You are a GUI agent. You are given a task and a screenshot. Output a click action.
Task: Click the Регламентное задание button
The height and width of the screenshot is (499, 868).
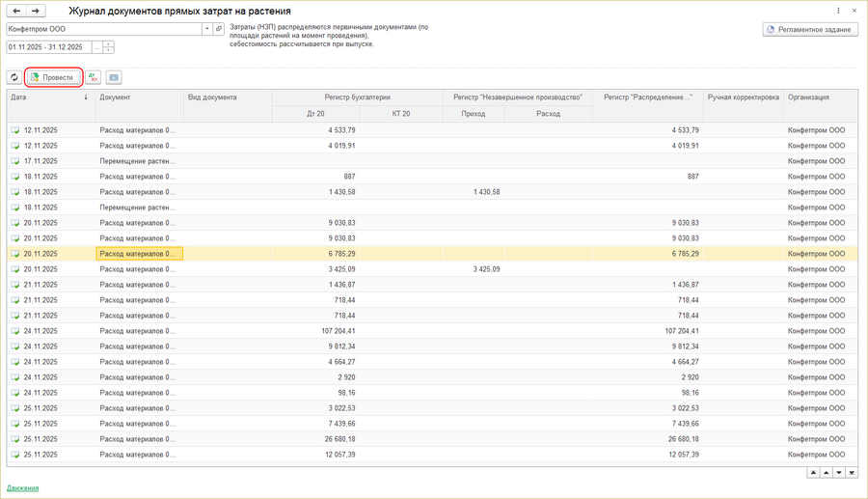[x=809, y=29]
